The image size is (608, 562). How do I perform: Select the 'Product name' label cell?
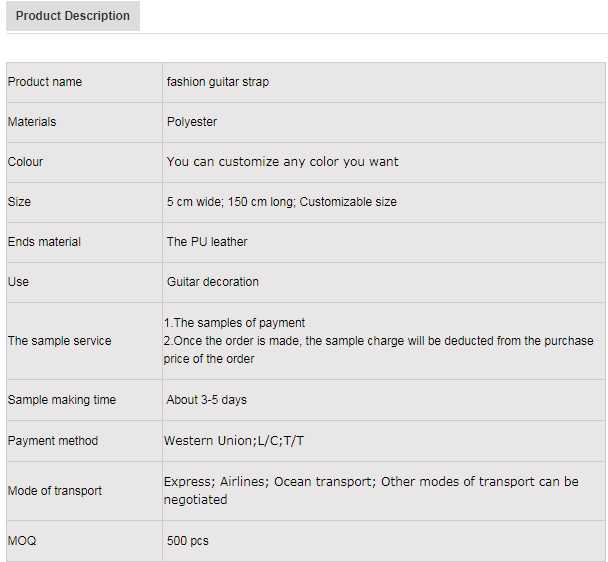point(45,82)
